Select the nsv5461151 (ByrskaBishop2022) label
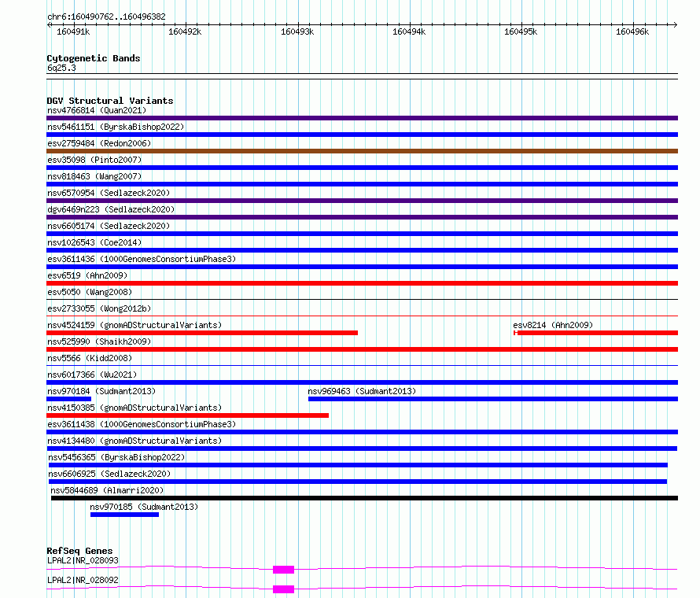The height and width of the screenshot is (598, 700). [116, 127]
